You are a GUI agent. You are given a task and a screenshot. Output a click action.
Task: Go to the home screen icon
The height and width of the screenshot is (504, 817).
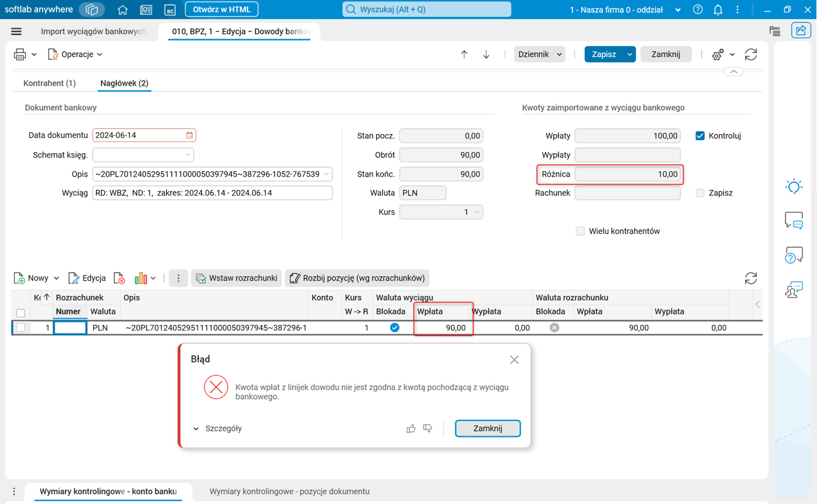pyautogui.click(x=123, y=10)
